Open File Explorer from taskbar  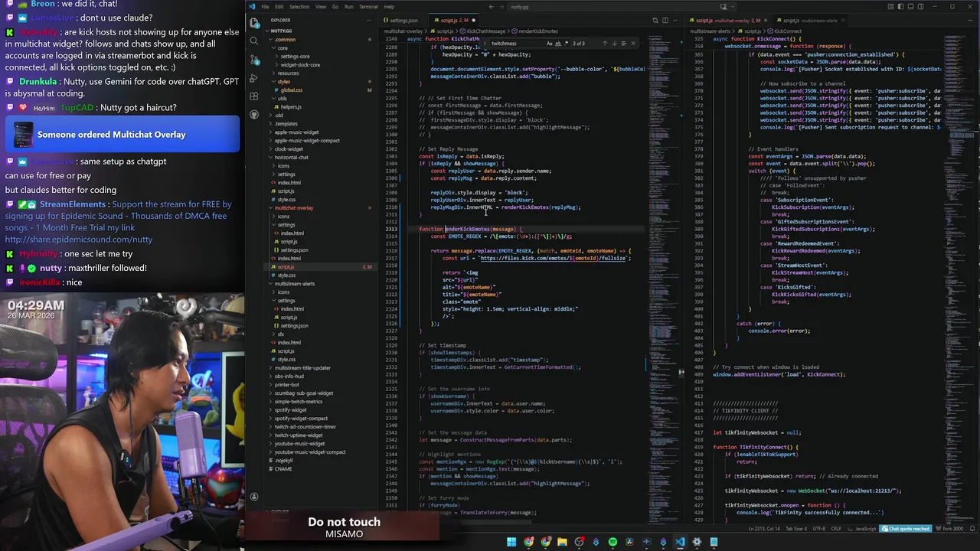[562, 542]
